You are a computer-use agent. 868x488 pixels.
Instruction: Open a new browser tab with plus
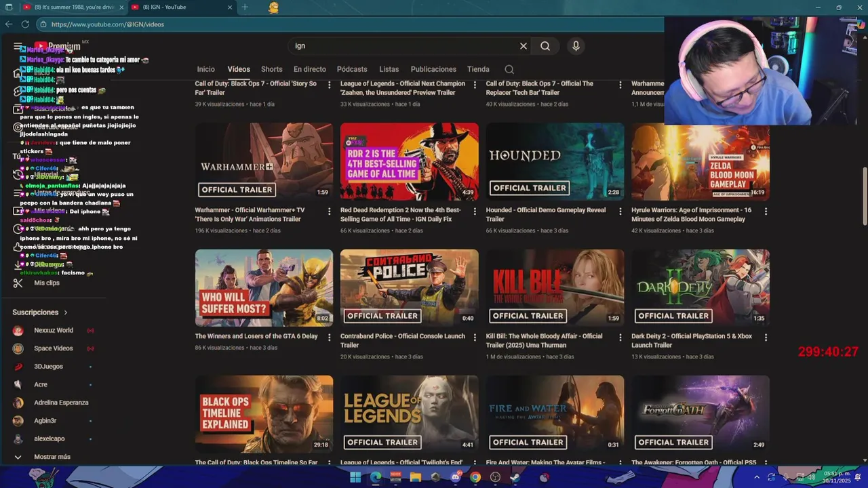(245, 7)
